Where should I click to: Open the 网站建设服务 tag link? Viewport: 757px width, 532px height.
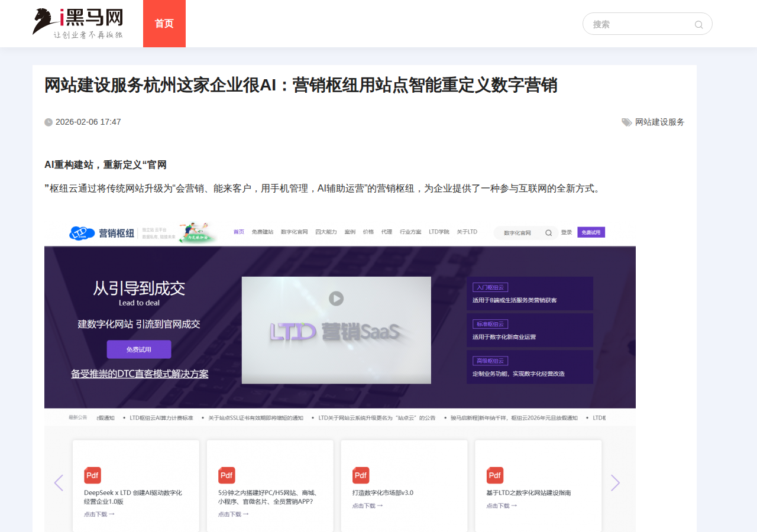point(660,122)
